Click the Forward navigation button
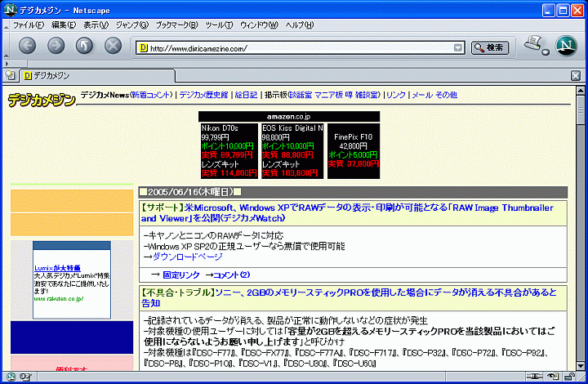This screenshot has height=384, width=588. click(x=56, y=46)
